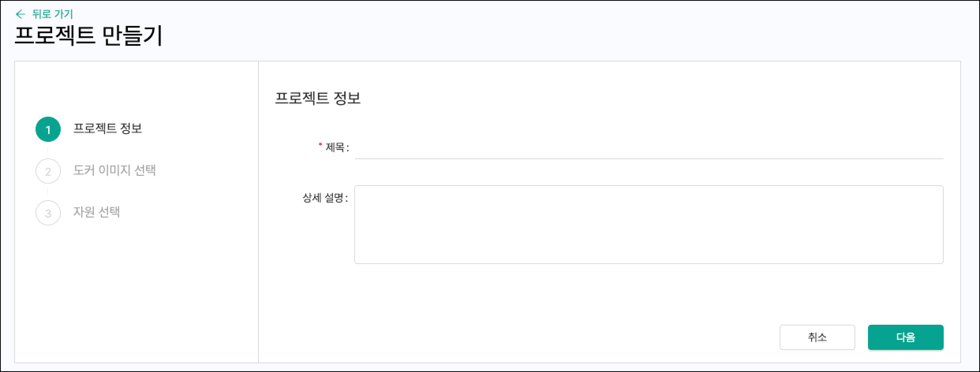The width and height of the screenshot is (980, 372).
Task: Click the 제목 field label
Action: tap(335, 148)
